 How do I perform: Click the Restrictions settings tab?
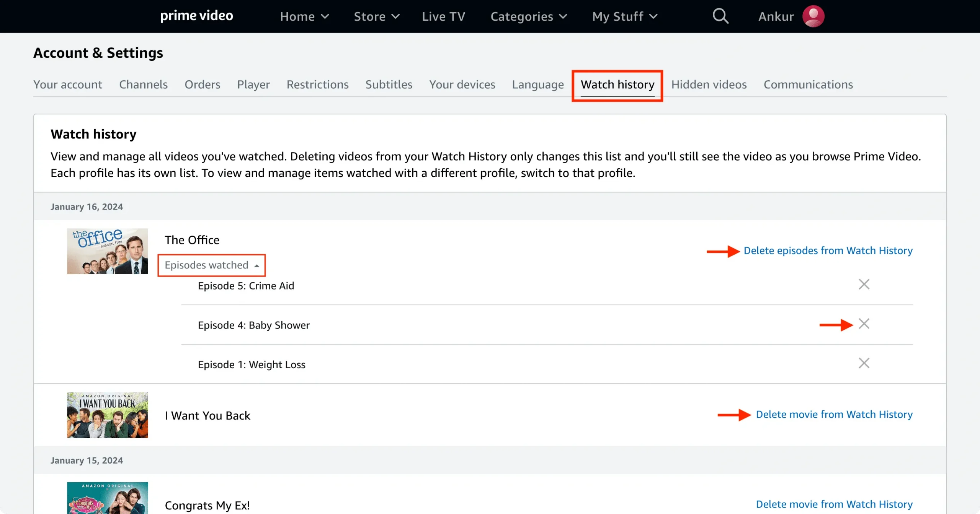pos(318,84)
